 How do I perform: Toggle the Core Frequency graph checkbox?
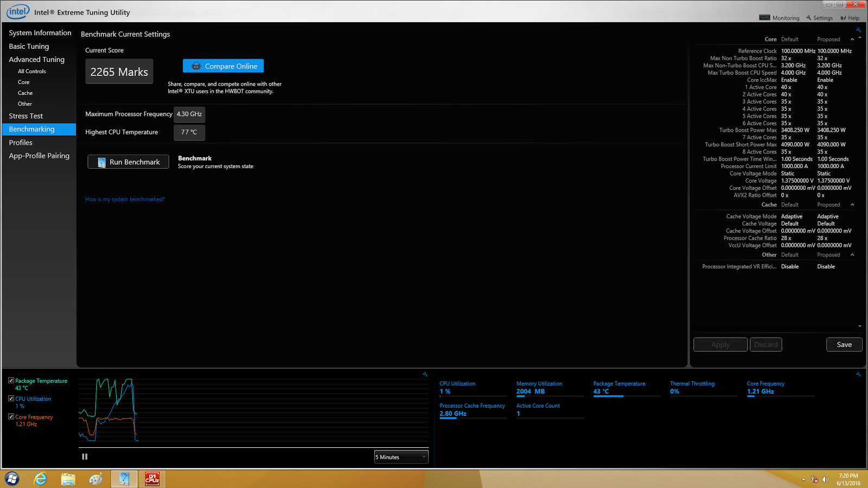coord(11,416)
